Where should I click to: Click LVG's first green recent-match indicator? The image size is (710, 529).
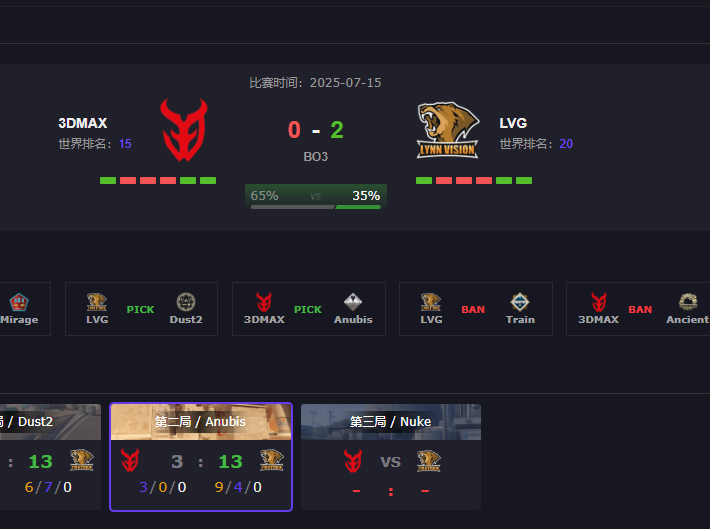[x=424, y=180]
